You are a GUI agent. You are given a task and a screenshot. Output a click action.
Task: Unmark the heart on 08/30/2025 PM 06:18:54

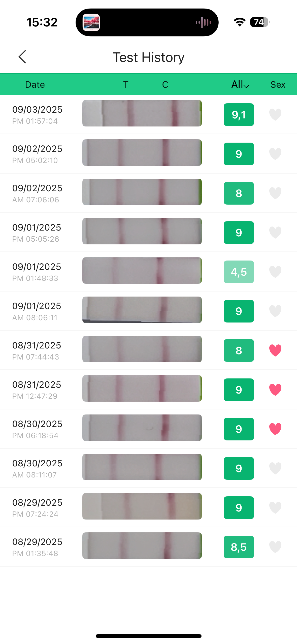pos(275,429)
